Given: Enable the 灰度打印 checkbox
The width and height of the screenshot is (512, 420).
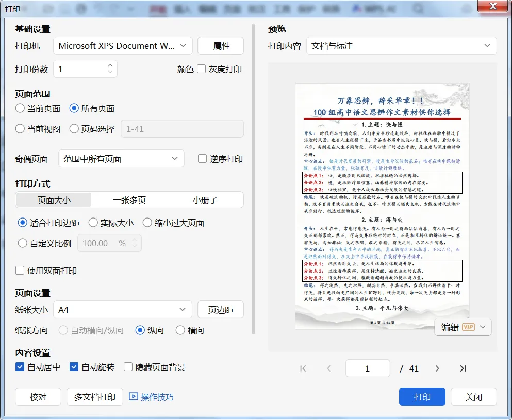Looking at the screenshot, I should tap(202, 69).
